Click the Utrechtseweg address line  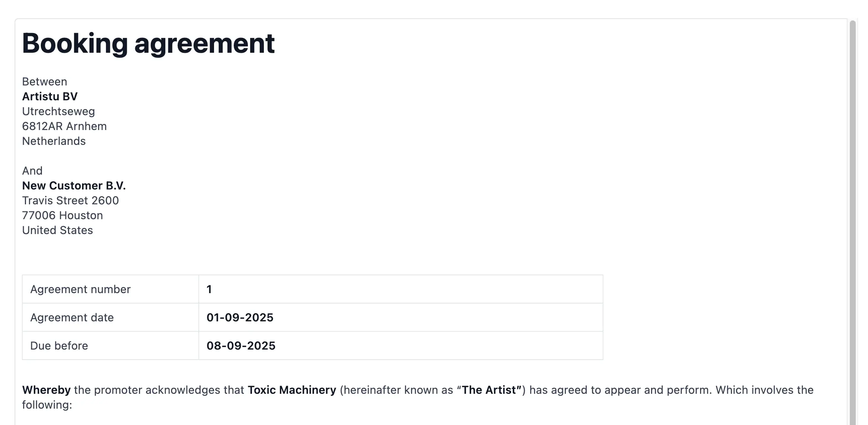coord(58,111)
